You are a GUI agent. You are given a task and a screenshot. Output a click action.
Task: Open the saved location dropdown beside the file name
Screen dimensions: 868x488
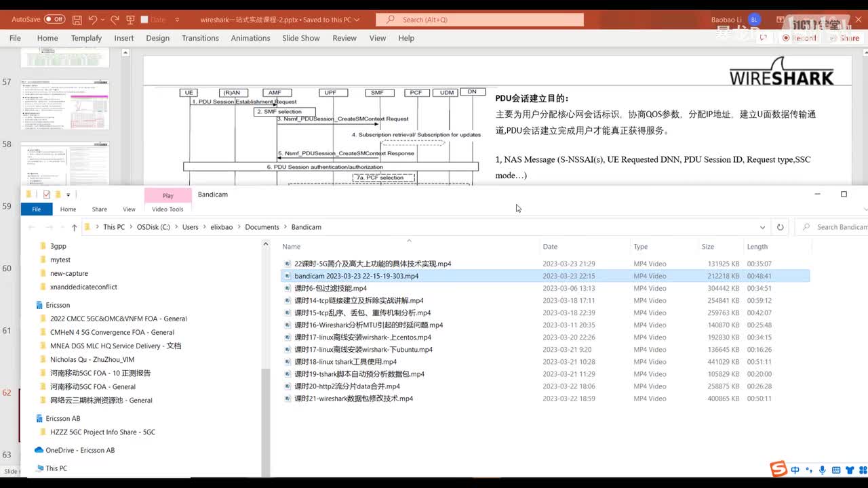coord(355,20)
